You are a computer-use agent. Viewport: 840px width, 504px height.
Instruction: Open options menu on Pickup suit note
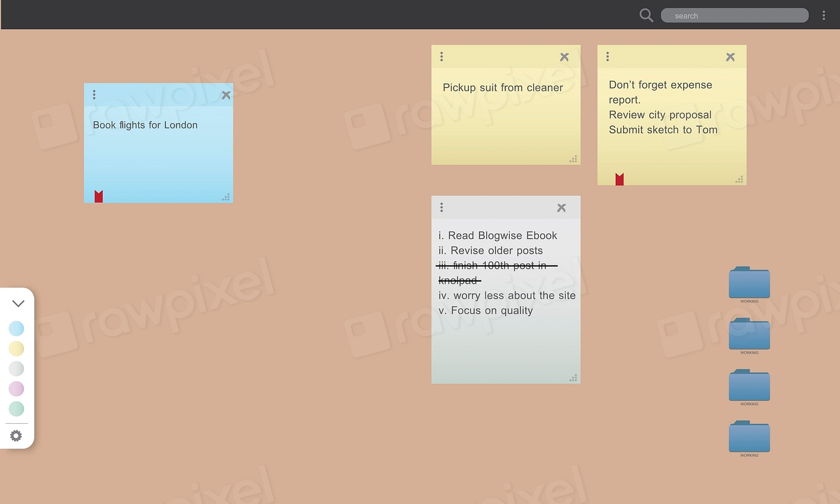(442, 57)
